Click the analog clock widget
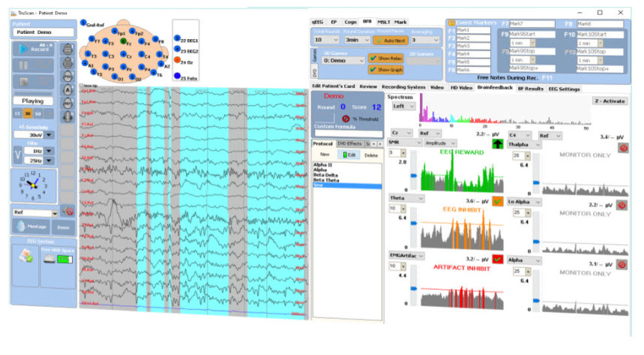Image resolution: width=644 pixels, height=355 pixels. (31, 183)
